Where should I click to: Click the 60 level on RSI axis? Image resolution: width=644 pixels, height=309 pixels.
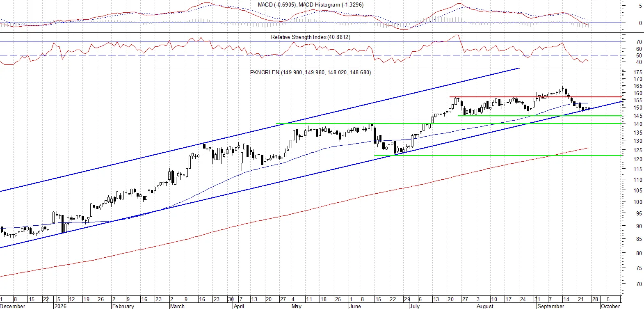click(x=639, y=49)
